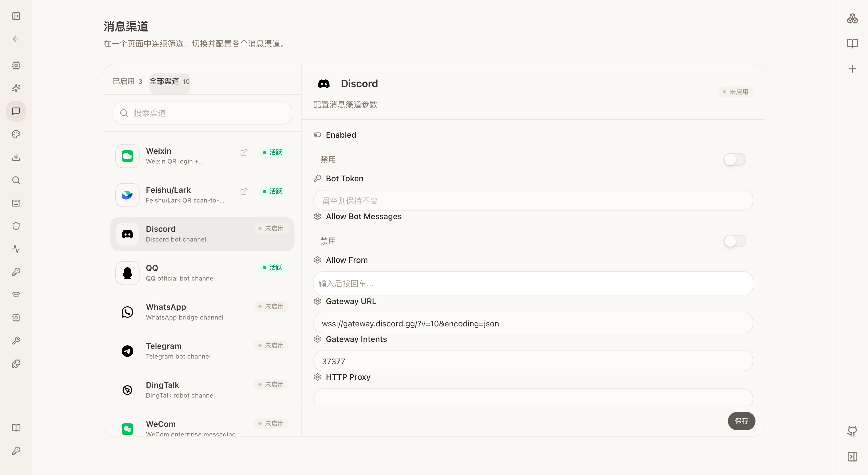Click the 保存 save button
Viewport: 868px width, 475px height.
point(741,421)
